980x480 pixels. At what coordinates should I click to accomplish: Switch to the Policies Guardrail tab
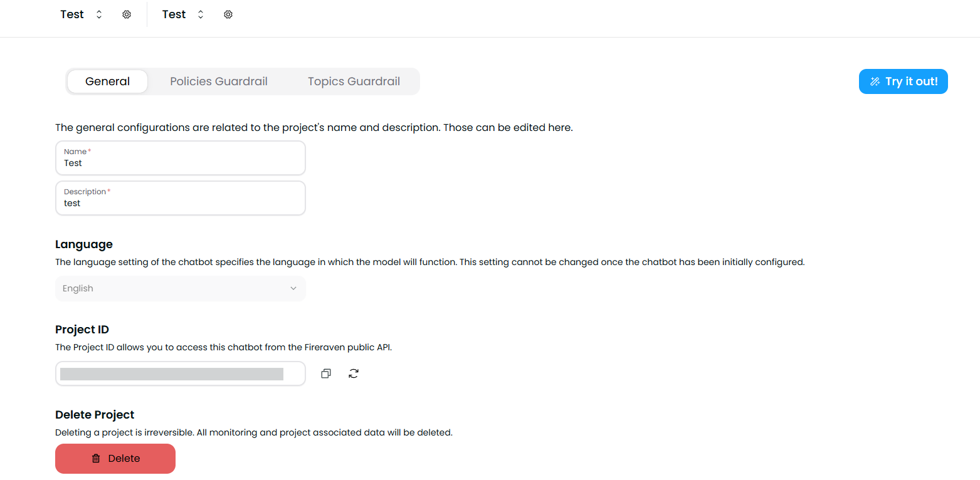click(x=218, y=81)
